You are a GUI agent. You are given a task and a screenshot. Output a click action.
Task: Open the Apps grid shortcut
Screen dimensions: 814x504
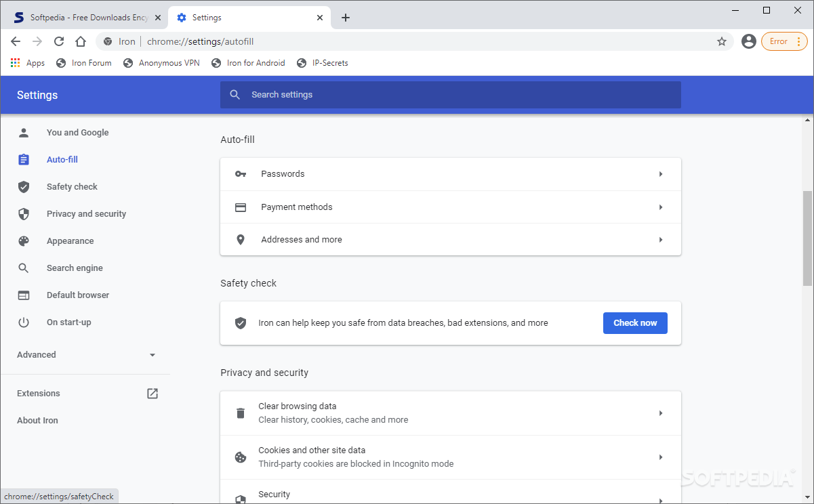click(28, 63)
